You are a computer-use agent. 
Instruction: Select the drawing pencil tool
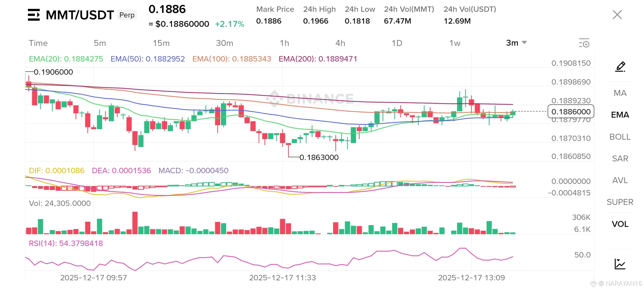click(x=620, y=67)
